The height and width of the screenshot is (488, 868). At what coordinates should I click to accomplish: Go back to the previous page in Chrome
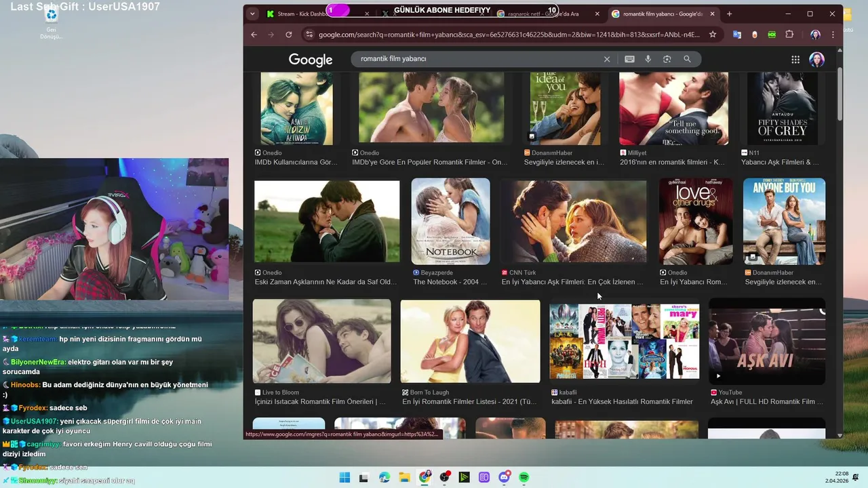[254, 35]
